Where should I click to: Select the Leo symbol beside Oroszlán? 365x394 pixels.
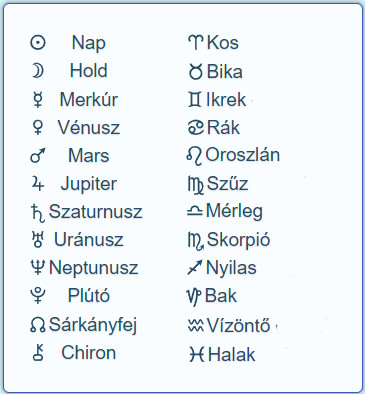(x=195, y=156)
